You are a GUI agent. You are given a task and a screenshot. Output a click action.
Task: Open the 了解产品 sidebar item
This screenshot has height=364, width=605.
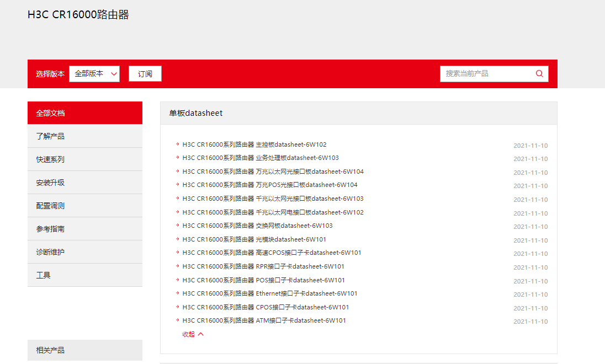click(x=85, y=136)
